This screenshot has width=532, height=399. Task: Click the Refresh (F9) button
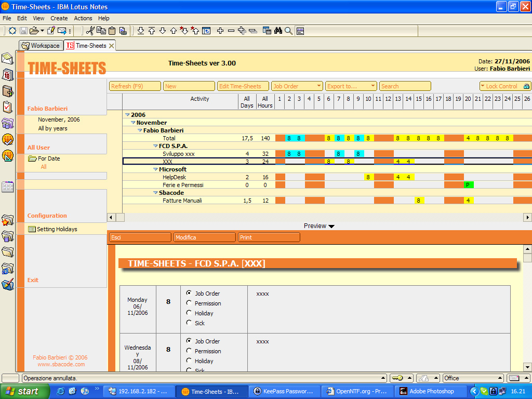[x=135, y=86]
